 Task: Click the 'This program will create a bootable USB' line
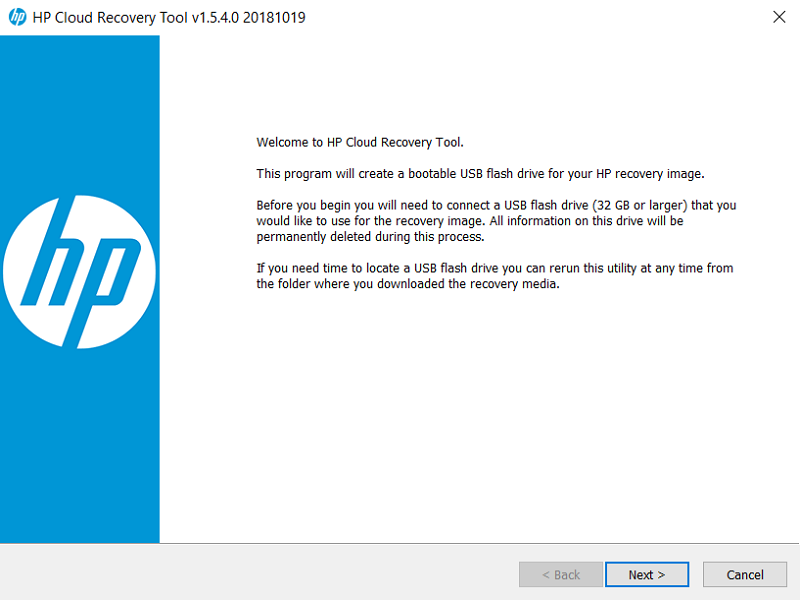click(x=480, y=174)
